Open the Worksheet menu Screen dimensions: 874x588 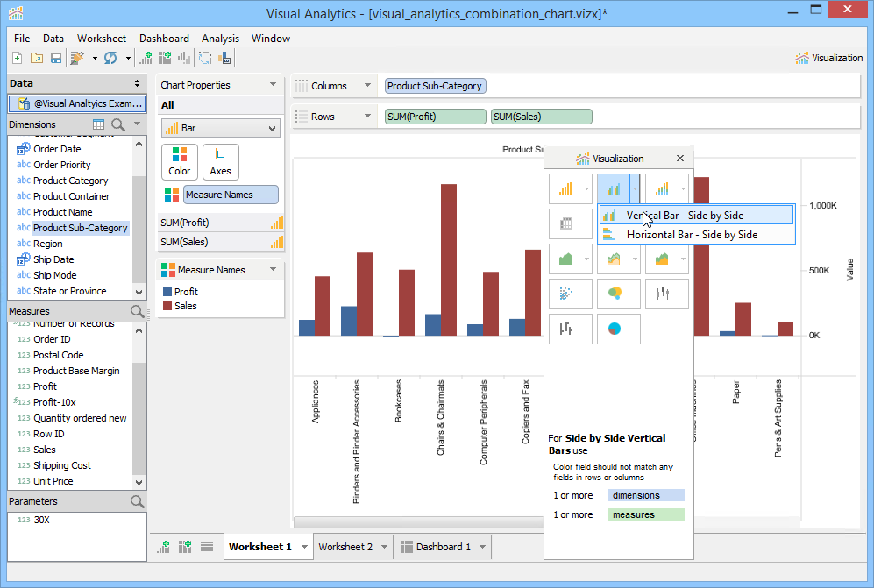point(102,39)
